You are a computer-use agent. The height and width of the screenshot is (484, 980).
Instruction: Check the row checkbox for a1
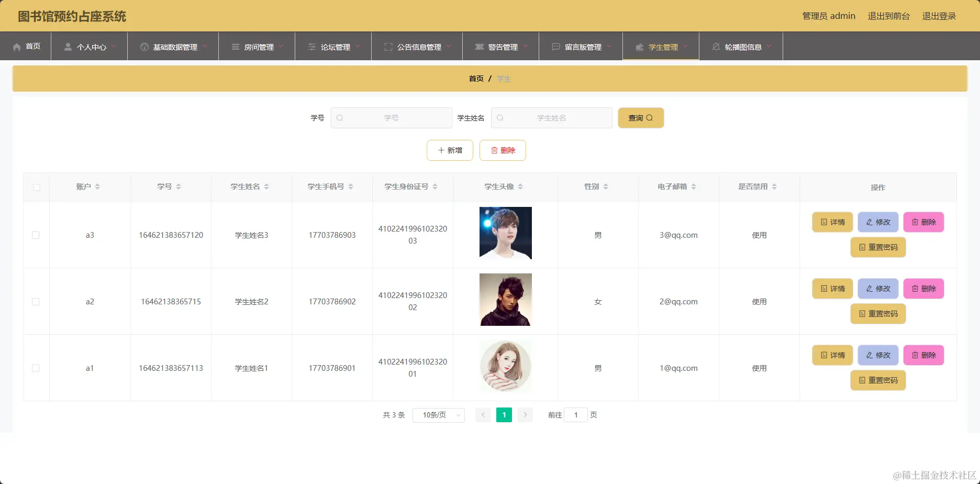click(36, 368)
